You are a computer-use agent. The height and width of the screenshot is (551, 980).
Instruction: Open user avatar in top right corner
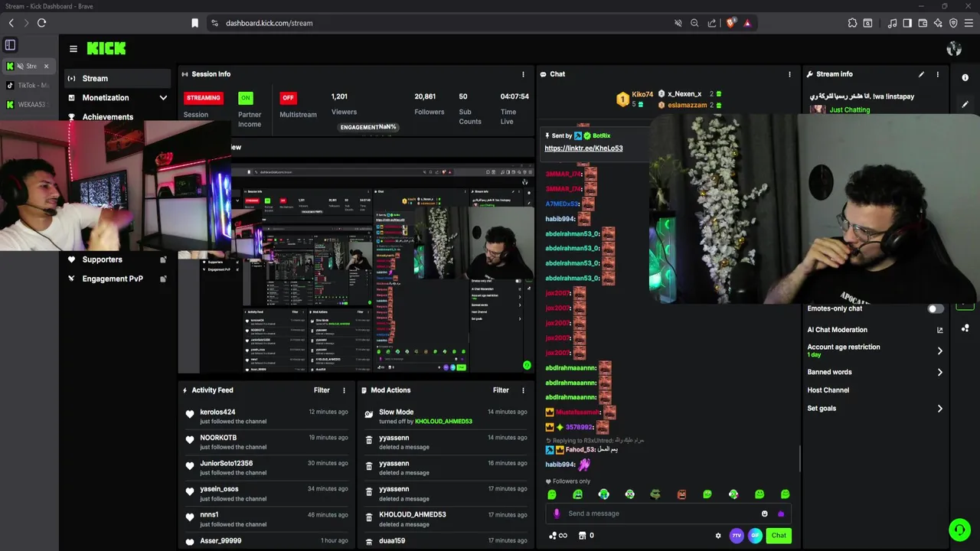pos(954,49)
